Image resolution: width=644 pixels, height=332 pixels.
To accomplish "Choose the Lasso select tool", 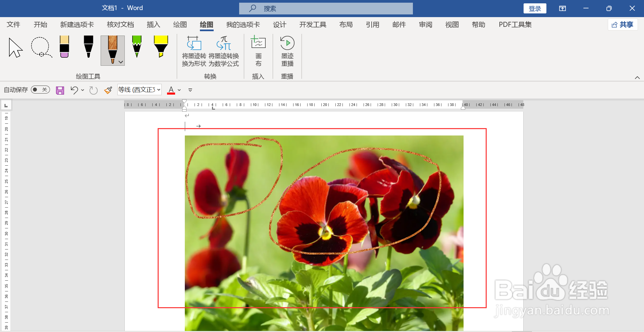I will [41, 47].
